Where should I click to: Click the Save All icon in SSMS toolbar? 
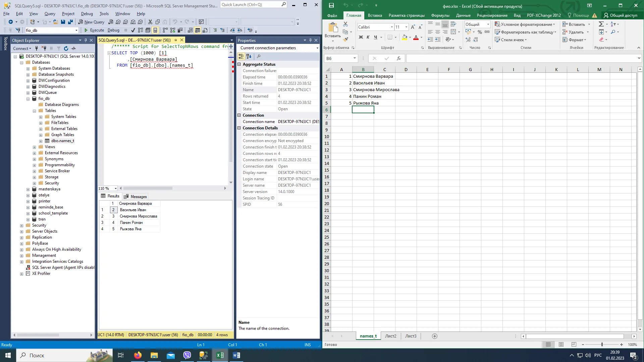(70, 22)
